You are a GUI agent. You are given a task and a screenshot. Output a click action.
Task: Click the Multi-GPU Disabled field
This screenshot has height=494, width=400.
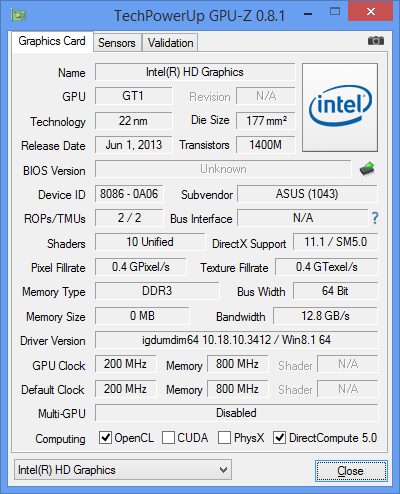pyautogui.click(x=237, y=413)
